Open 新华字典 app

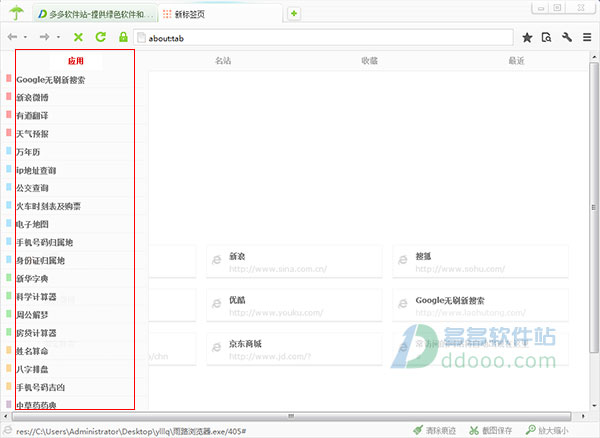click(x=32, y=279)
